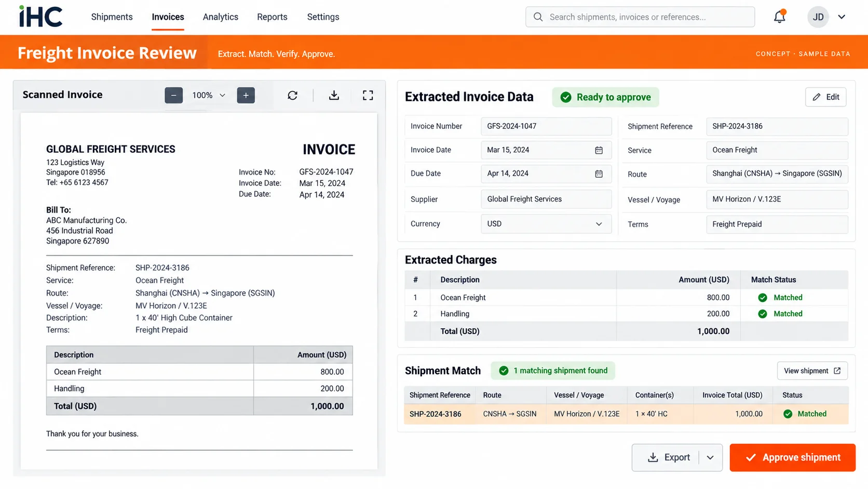Click the Edit button
868x489 pixels.
(x=826, y=97)
